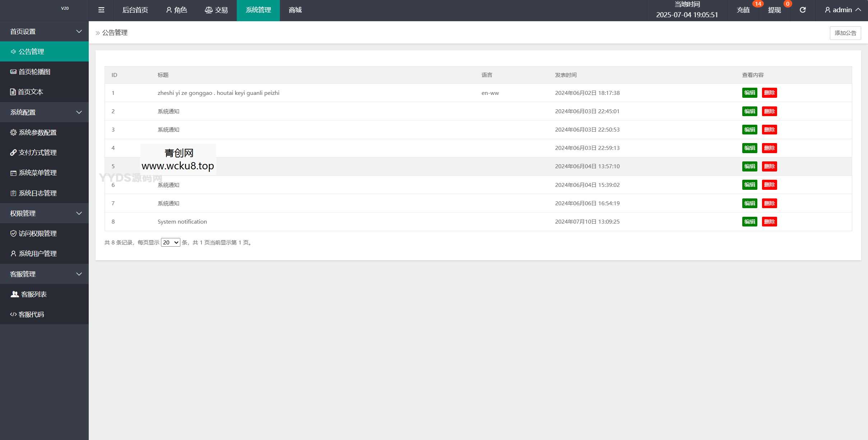Image resolution: width=868 pixels, height=440 pixels.
Task: Click 编辑 for announcement ID 1
Action: pyautogui.click(x=749, y=93)
